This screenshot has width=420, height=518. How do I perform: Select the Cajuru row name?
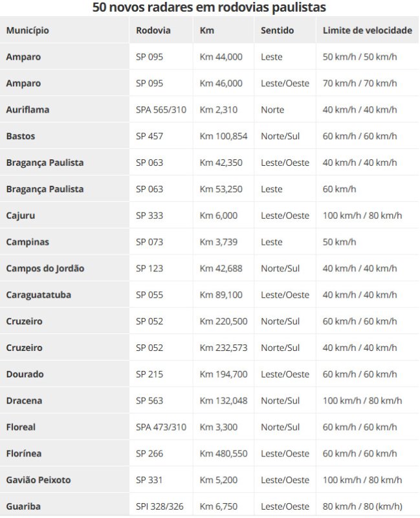tap(20, 216)
